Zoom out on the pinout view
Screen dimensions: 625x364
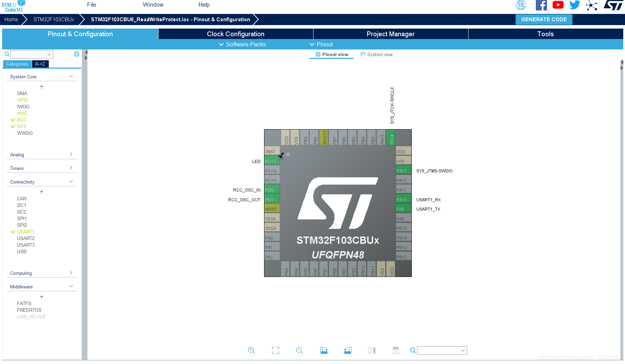pyautogui.click(x=299, y=350)
